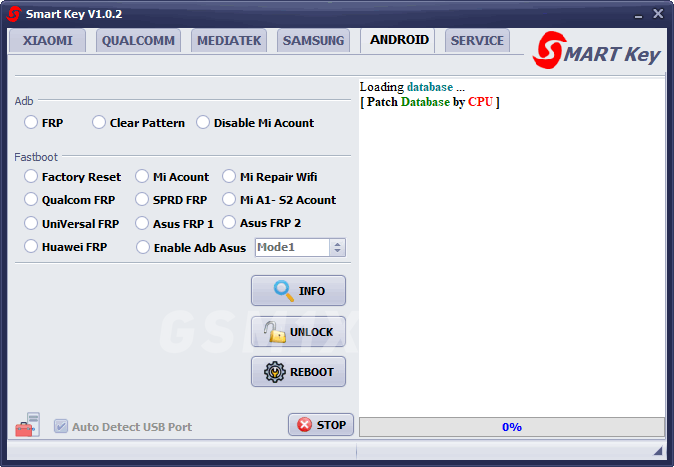
Task: Select the ANDROID tab
Action: point(399,40)
